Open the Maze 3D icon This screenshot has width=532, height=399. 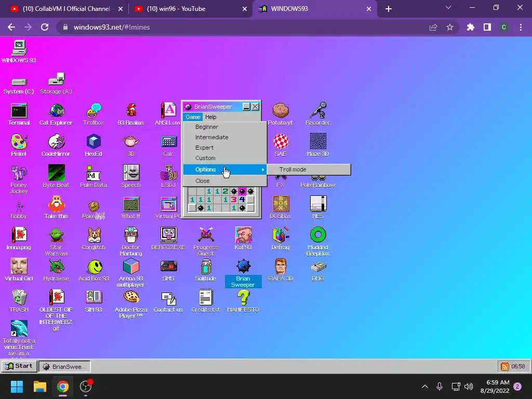click(318, 145)
